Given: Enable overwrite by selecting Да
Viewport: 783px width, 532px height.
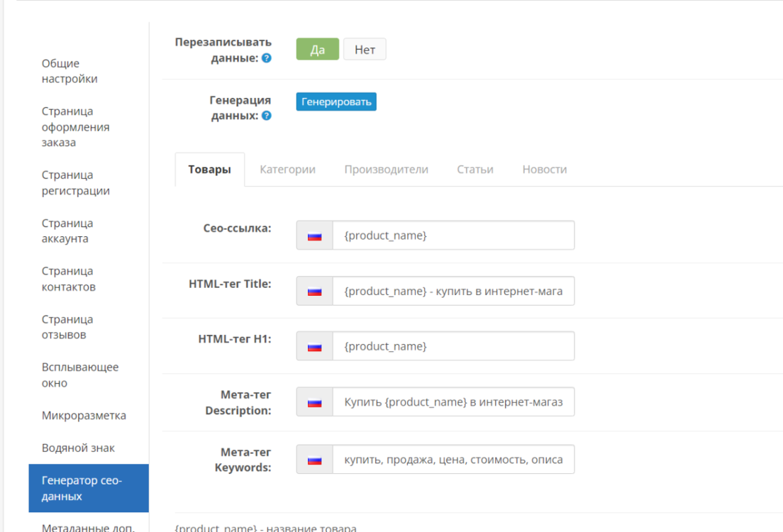Looking at the screenshot, I should (318, 50).
